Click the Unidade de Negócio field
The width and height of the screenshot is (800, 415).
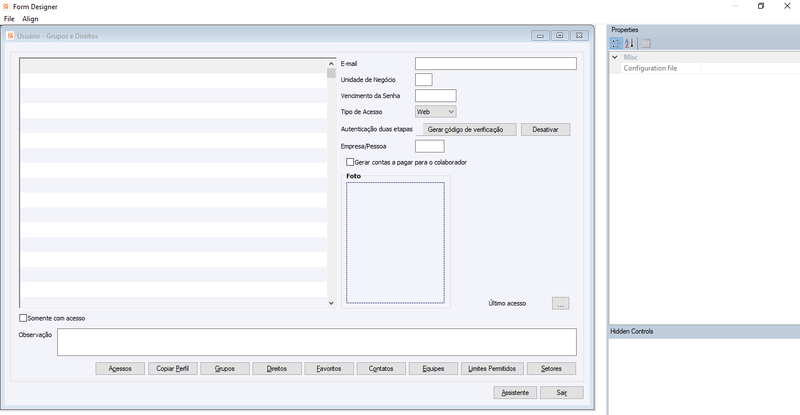coord(423,80)
